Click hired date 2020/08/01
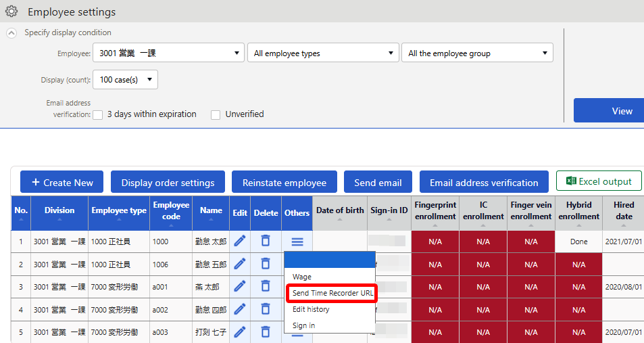Image resolution: width=644 pixels, height=343 pixels. point(624,287)
